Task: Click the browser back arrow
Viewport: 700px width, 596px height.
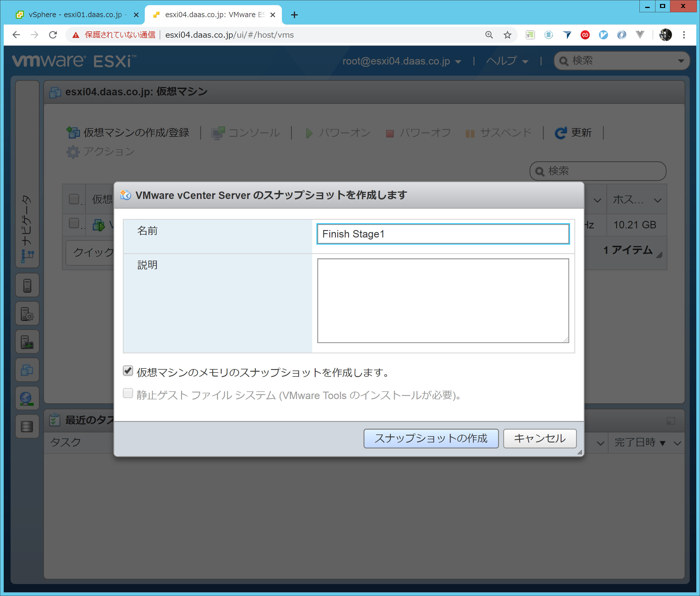Action: coord(16,35)
